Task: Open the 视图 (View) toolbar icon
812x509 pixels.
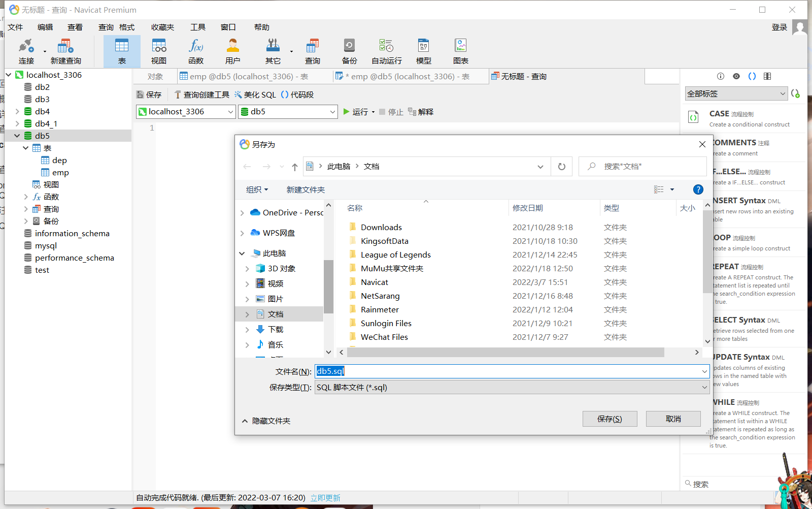Action: [x=159, y=51]
